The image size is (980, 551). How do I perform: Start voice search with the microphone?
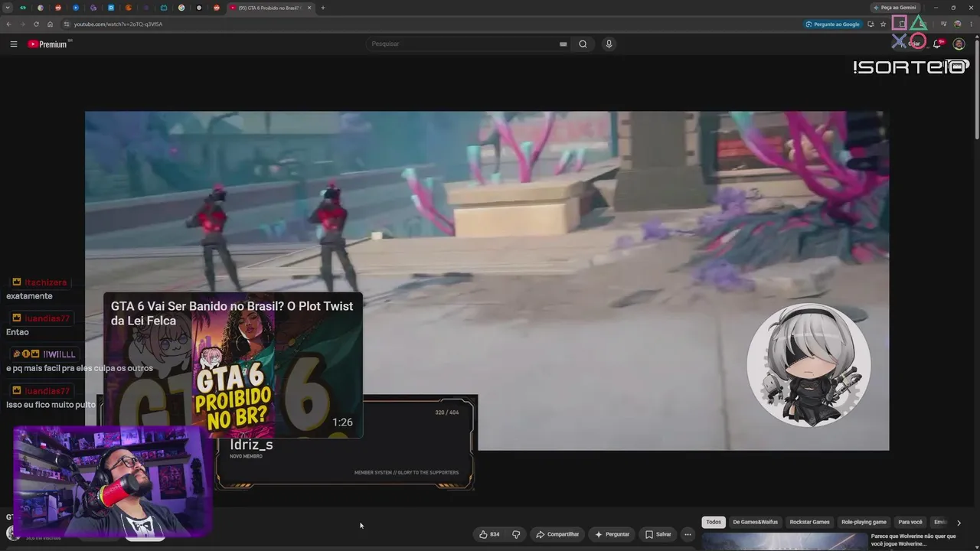[x=609, y=44]
